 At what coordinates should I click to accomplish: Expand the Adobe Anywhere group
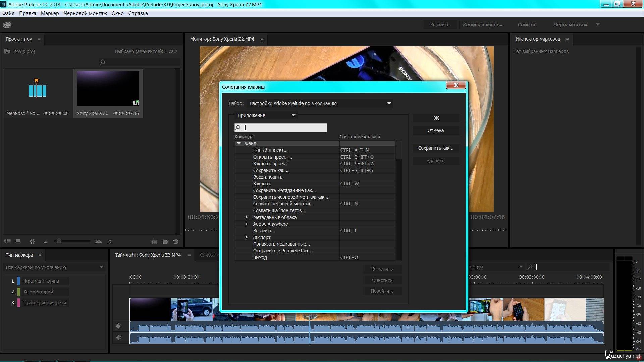click(x=247, y=224)
